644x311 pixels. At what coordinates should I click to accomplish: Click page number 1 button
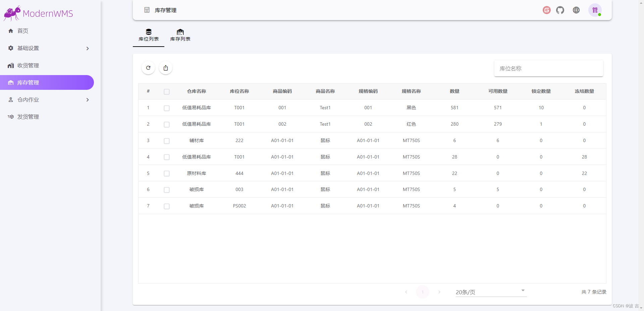[x=423, y=292]
